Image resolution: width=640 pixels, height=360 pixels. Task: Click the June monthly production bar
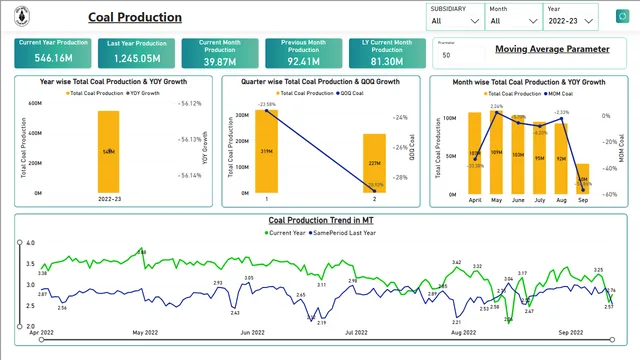point(518,155)
